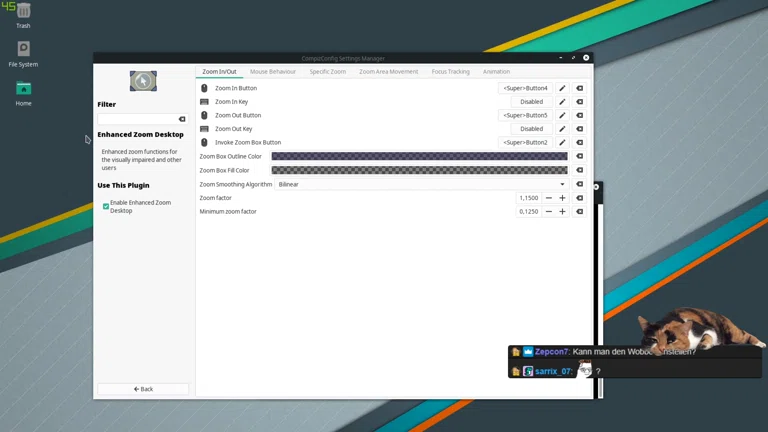Click the <Super>Button5 binding button
Image resolution: width=768 pixels, height=432 pixels.
526,115
